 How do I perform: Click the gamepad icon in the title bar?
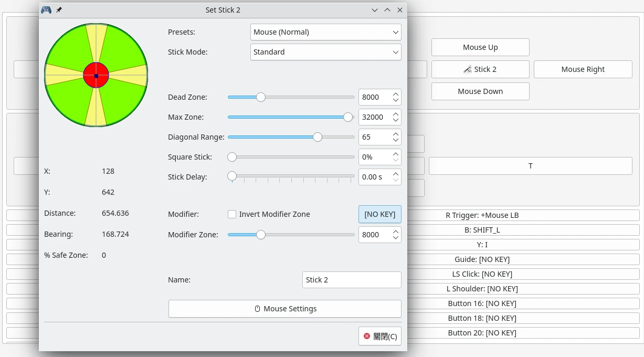click(x=46, y=10)
